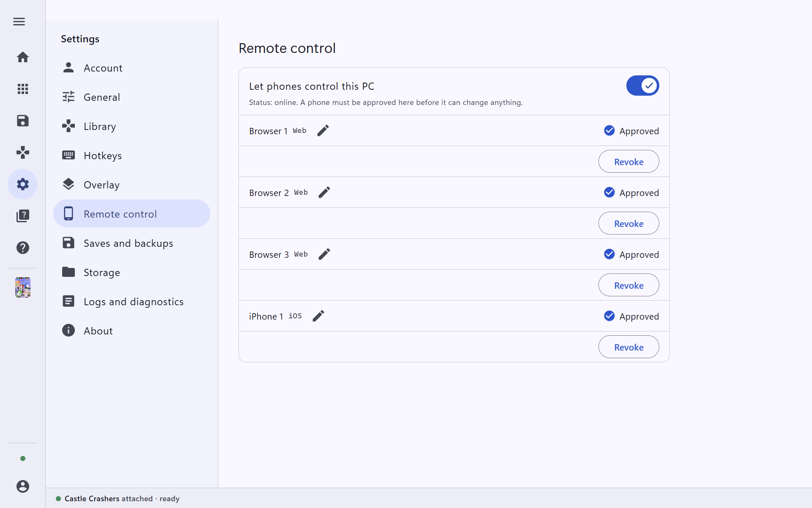Rename Browser 2 with pencil icon
The height and width of the screenshot is (508, 812).
point(324,192)
